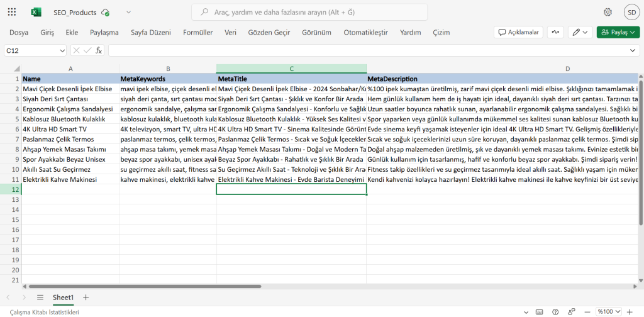
Task: Add a new sheet with plus icon
Action: pyautogui.click(x=86, y=298)
